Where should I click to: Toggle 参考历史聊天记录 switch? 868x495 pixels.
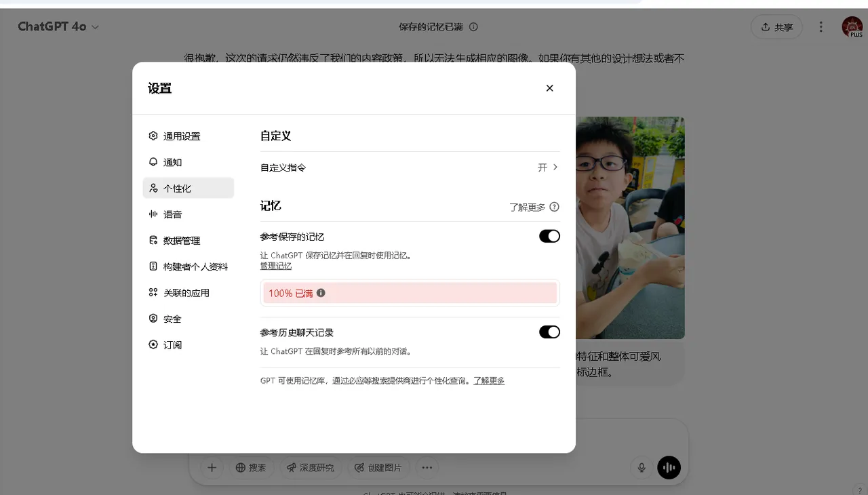[549, 332]
